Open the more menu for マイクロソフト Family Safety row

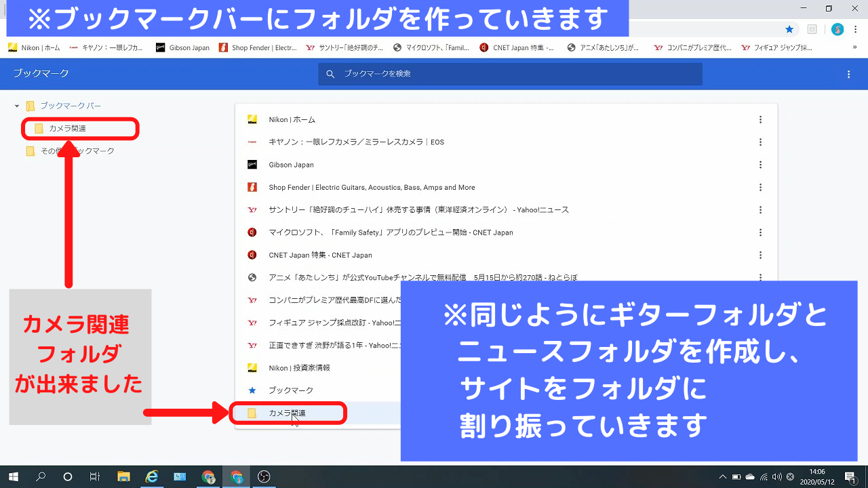tap(760, 232)
